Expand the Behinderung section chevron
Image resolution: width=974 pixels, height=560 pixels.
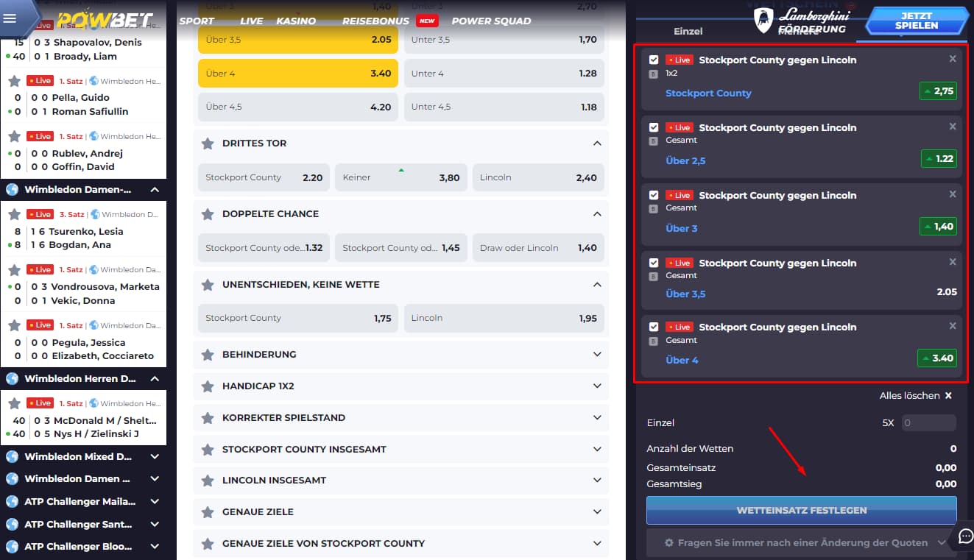597,355
